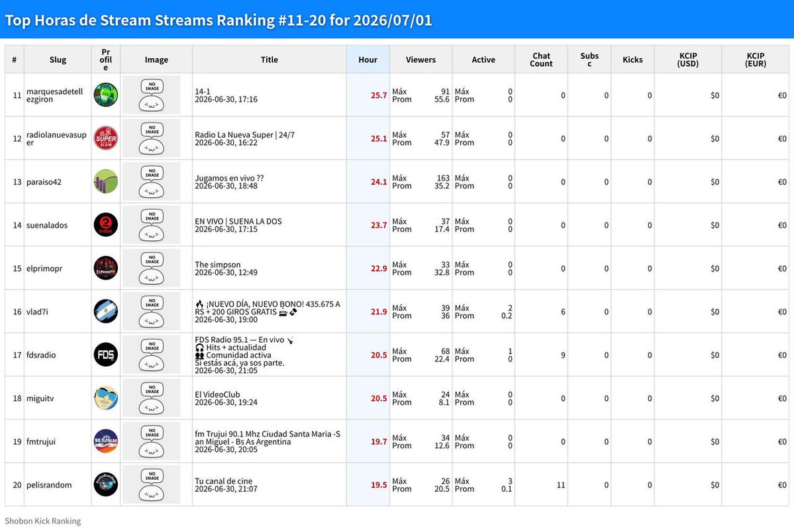
Task: Select slug text marquesadetellezgiron
Action: click(55, 95)
